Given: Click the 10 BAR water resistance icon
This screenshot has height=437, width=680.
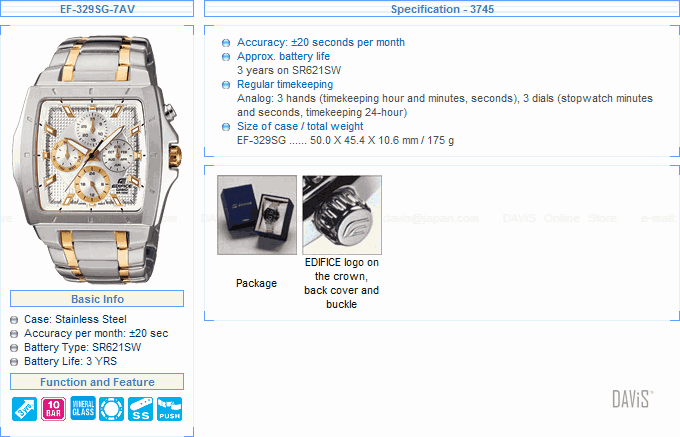Looking at the screenshot, I should pyautogui.click(x=53, y=409).
